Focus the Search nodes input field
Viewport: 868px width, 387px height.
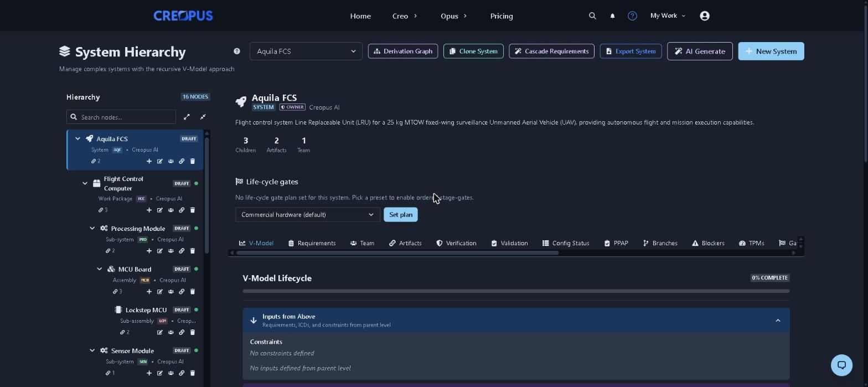(121, 117)
